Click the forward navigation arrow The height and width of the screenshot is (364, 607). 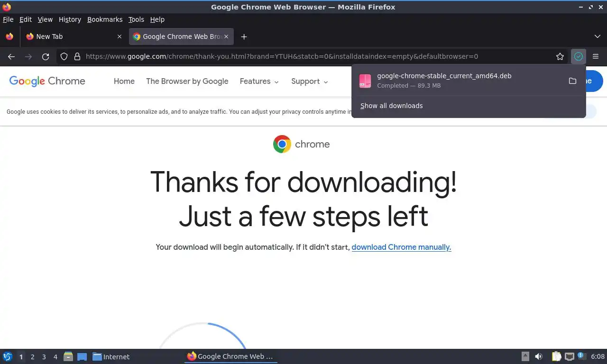28,56
